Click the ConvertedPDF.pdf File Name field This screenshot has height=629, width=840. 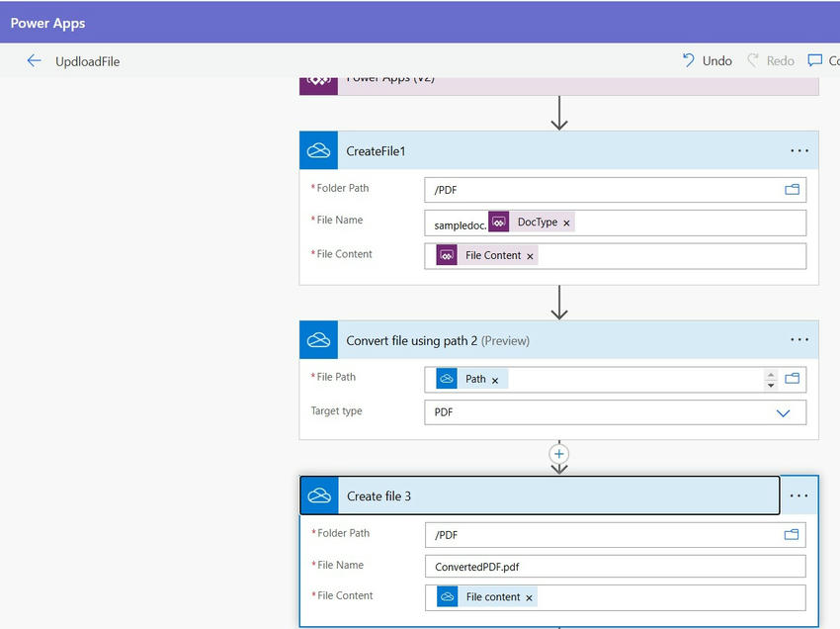click(615, 567)
